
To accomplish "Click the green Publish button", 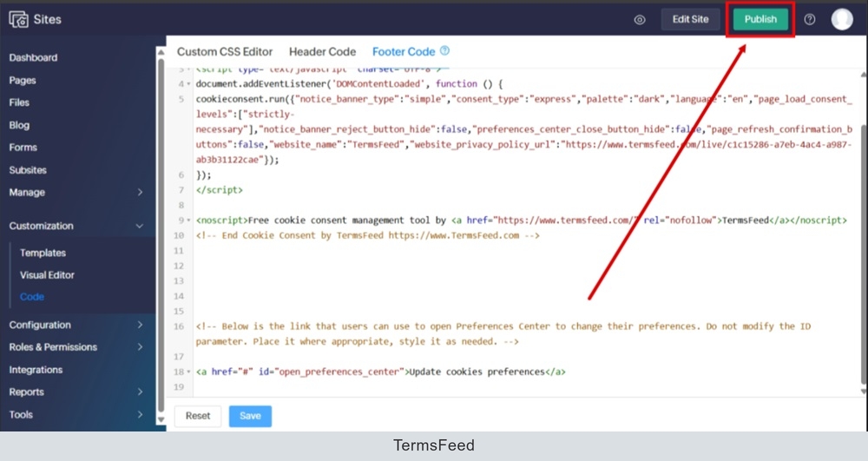I will click(x=760, y=19).
